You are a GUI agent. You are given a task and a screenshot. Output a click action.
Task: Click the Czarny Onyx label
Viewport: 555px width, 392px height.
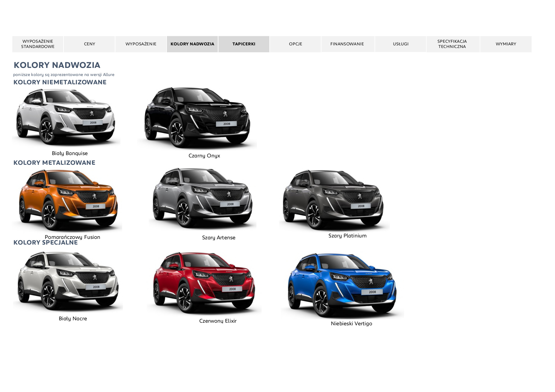[x=204, y=156]
